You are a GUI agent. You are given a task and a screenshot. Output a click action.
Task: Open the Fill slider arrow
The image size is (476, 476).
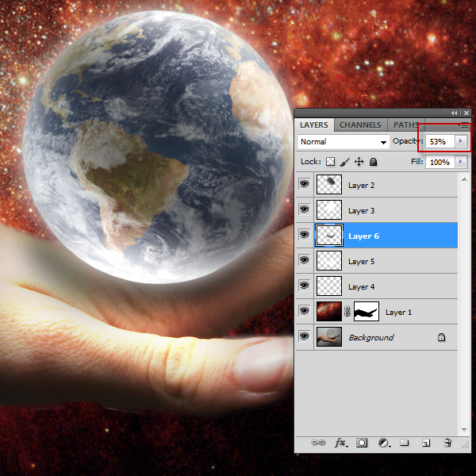460,162
